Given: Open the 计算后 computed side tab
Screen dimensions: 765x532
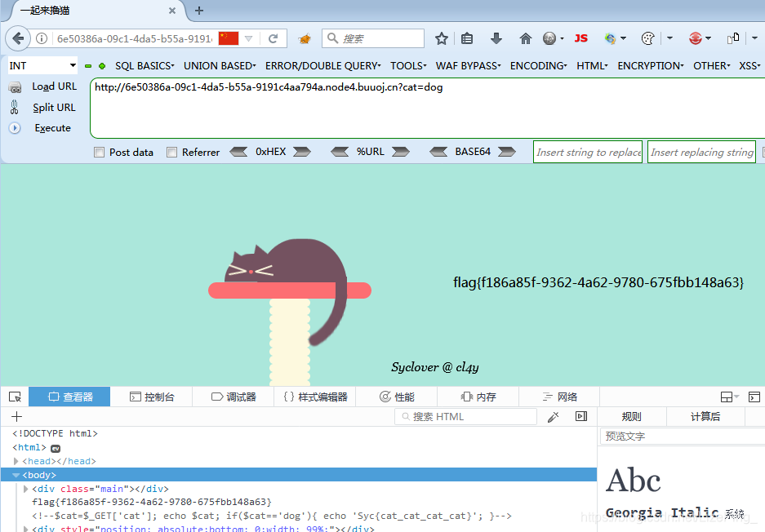Looking at the screenshot, I should 705,416.
